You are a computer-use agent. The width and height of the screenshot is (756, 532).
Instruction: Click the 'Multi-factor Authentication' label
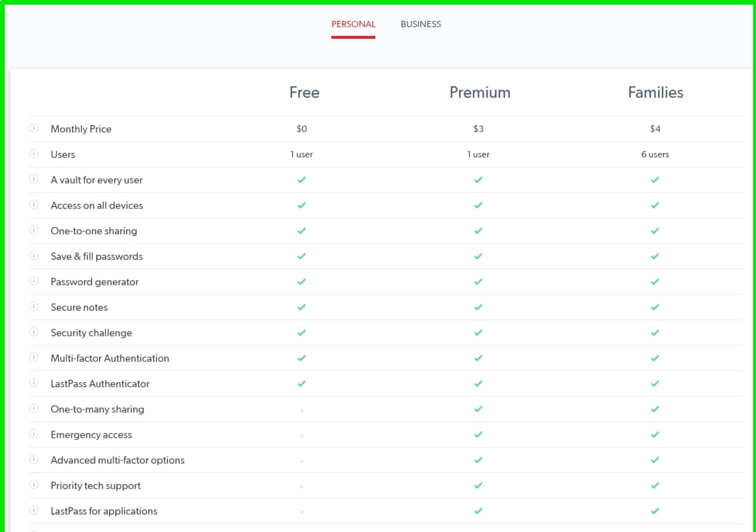110,358
